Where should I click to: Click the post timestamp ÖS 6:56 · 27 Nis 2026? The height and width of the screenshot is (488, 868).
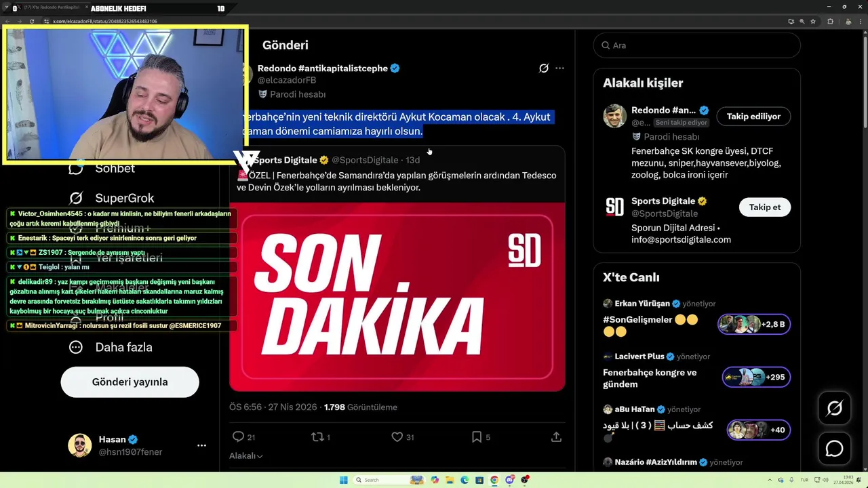tap(273, 407)
